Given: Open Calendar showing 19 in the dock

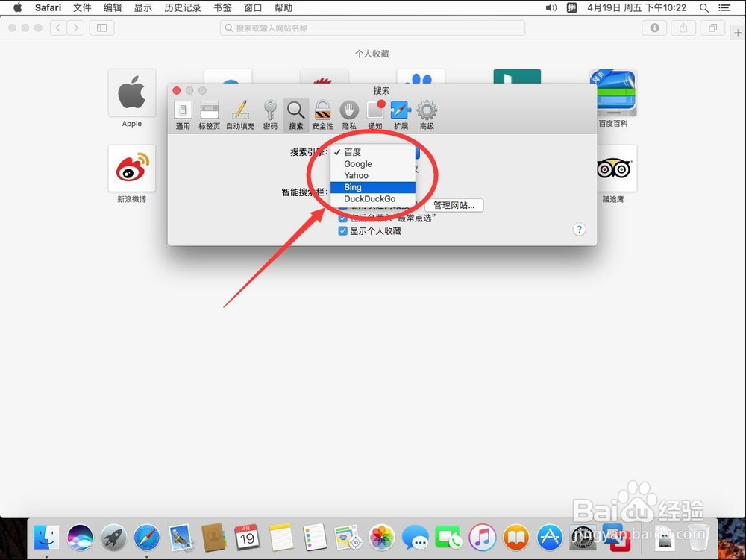Looking at the screenshot, I should tap(247, 538).
